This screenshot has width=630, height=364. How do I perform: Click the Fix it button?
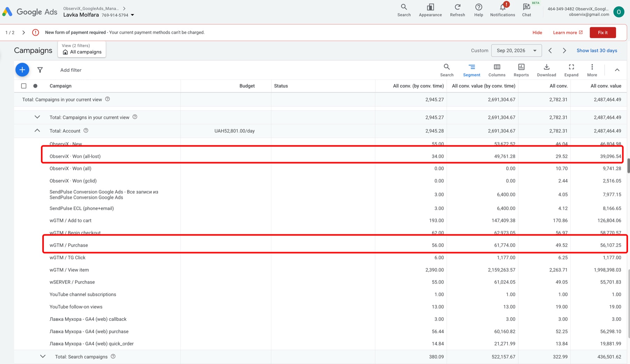pyautogui.click(x=603, y=33)
